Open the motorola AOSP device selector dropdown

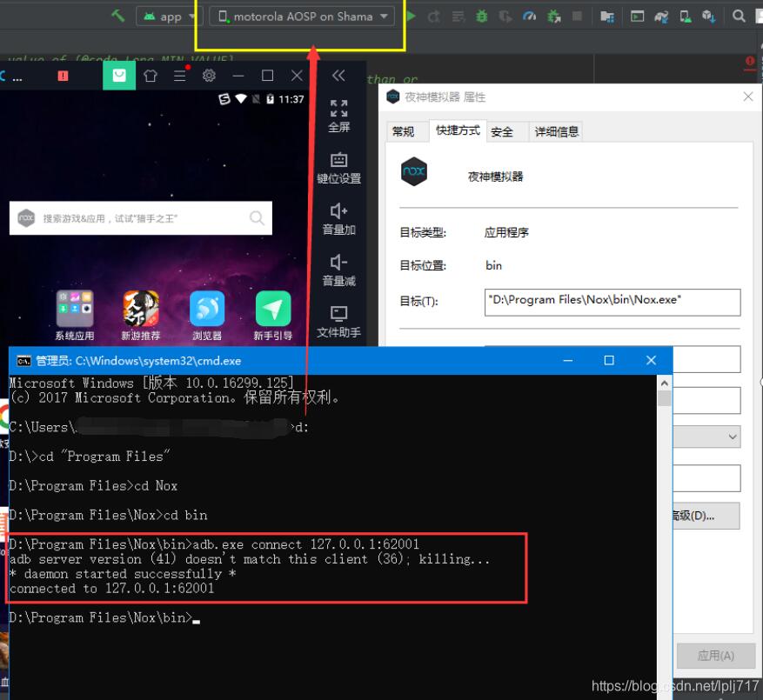(x=302, y=17)
